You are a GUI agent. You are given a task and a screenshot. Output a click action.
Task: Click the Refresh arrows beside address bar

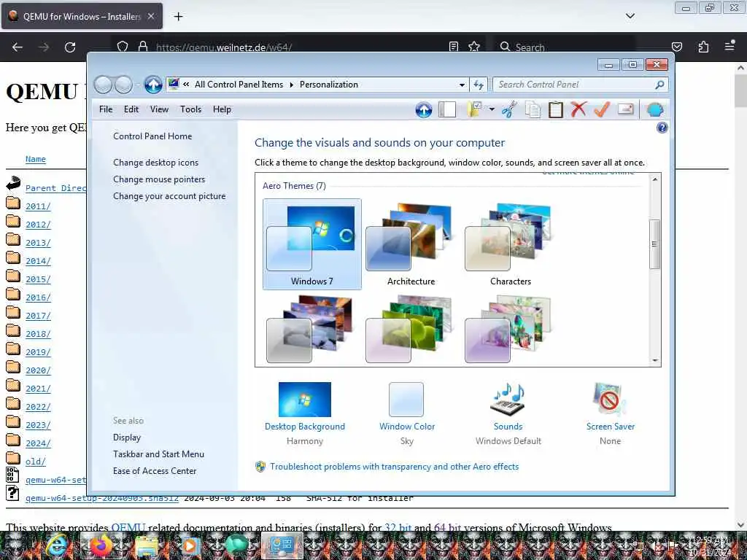coord(479,85)
